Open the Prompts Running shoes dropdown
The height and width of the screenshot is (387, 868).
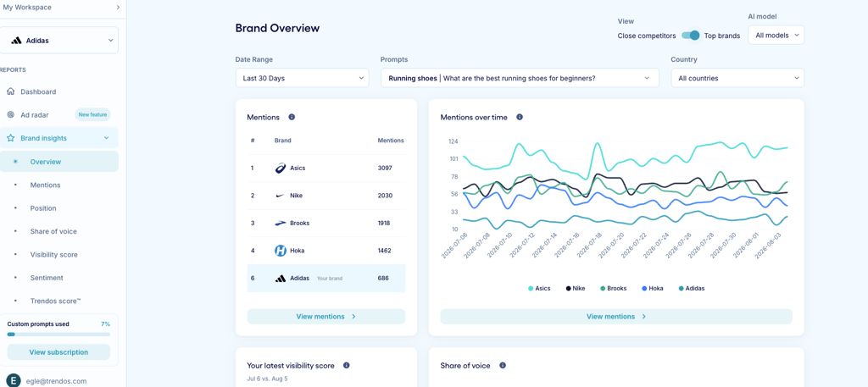point(520,78)
